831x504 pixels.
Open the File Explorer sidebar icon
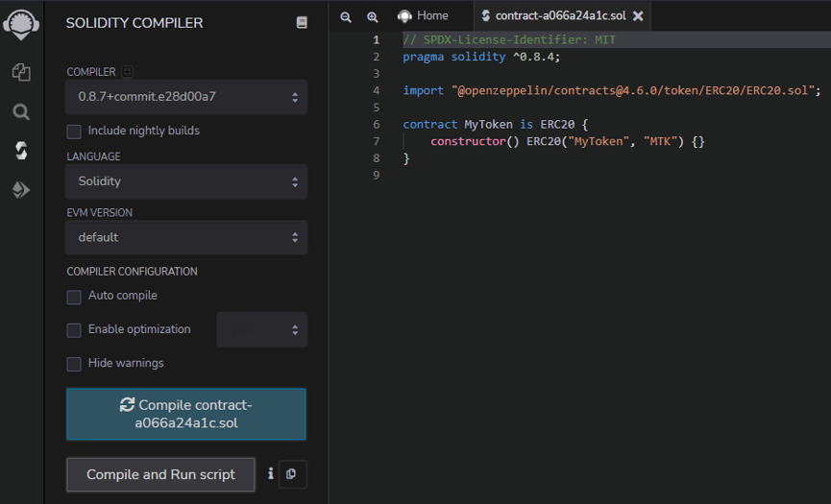21,72
